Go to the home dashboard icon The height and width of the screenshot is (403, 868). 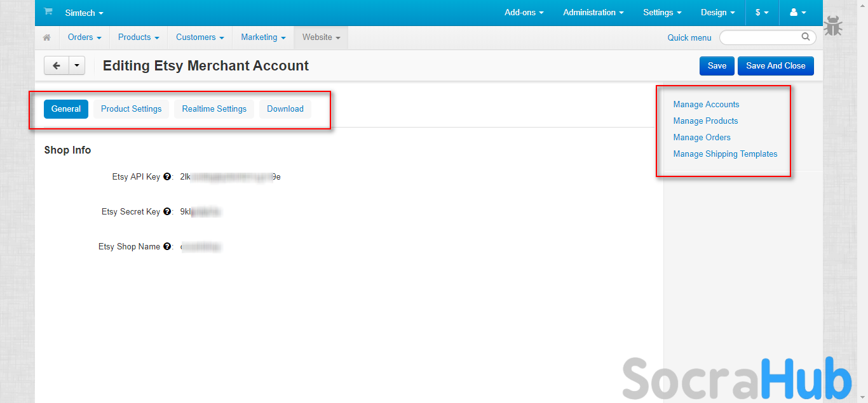pyautogui.click(x=47, y=37)
